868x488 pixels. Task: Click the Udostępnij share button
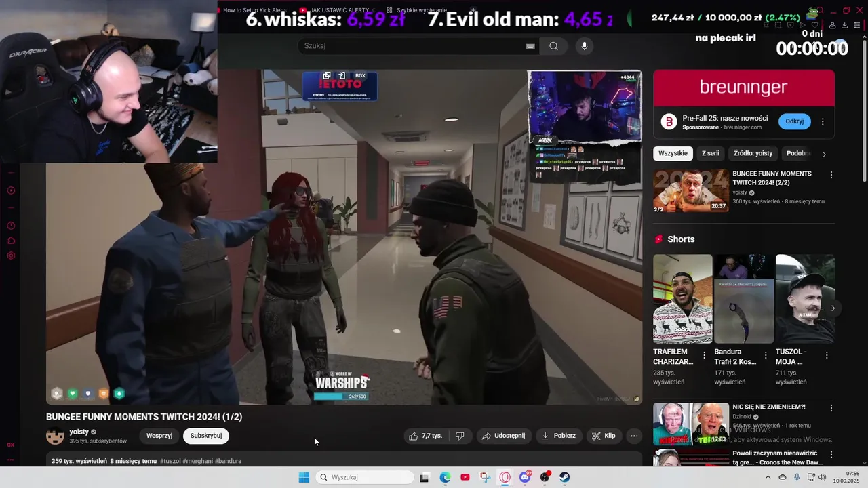(x=503, y=436)
